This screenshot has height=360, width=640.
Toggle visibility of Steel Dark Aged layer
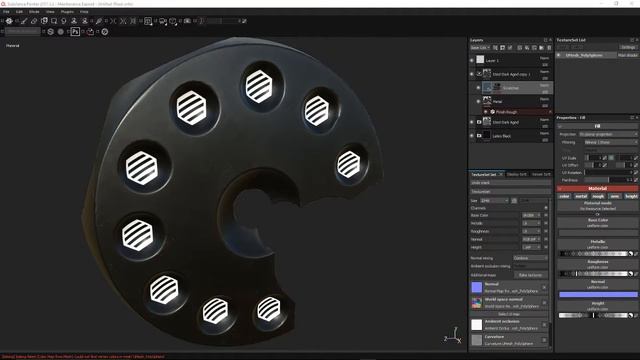point(472,122)
